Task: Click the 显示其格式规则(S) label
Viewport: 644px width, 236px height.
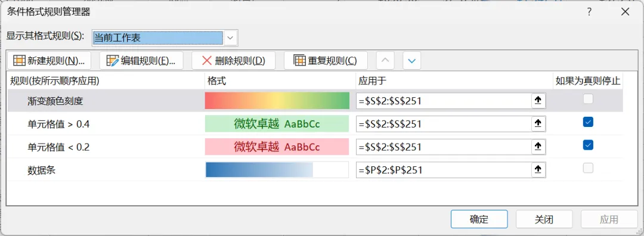Action: click(x=45, y=36)
